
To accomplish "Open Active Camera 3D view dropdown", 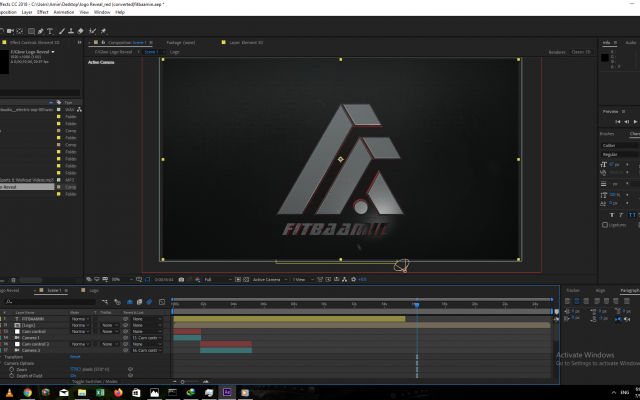I will coord(270,280).
